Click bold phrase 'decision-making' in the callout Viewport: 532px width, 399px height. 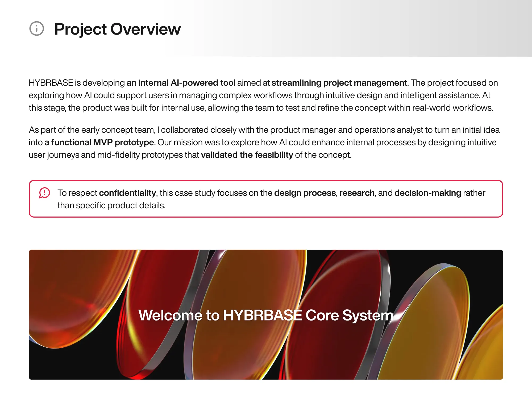coord(427,193)
